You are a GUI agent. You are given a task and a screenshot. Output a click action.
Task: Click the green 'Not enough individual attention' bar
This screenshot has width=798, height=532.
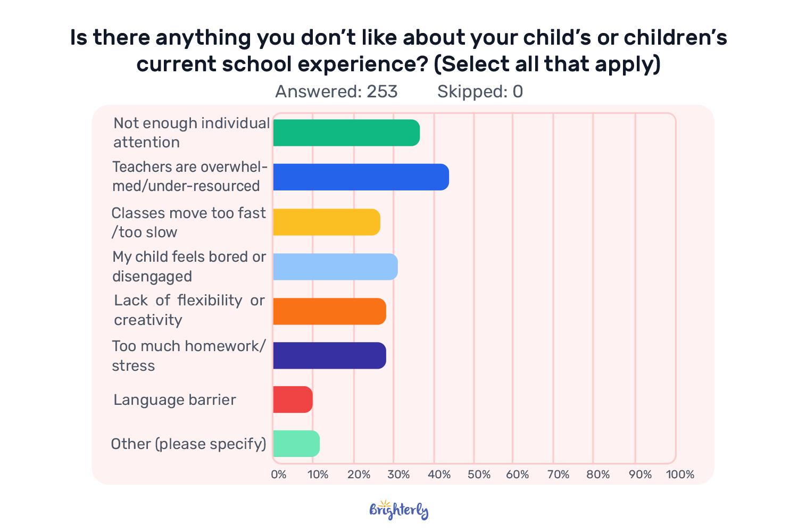point(346,133)
